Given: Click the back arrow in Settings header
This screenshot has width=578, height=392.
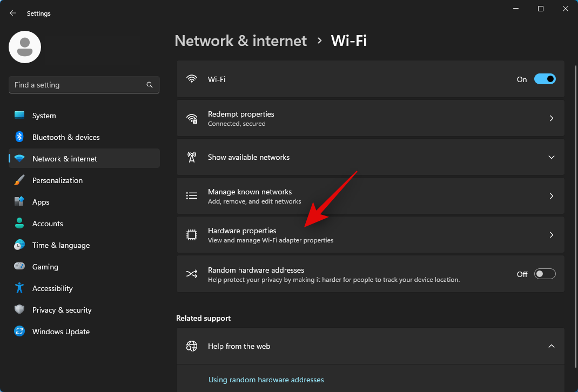Looking at the screenshot, I should click(x=13, y=13).
